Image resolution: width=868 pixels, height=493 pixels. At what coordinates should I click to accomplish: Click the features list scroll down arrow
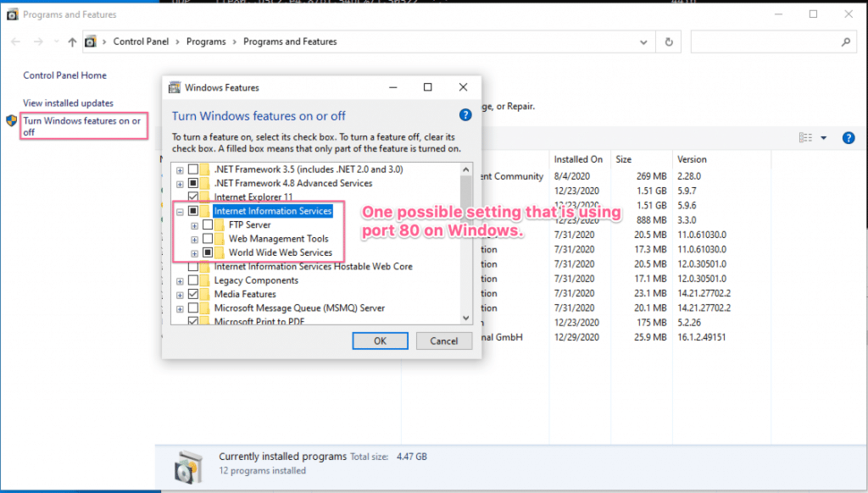coord(465,318)
